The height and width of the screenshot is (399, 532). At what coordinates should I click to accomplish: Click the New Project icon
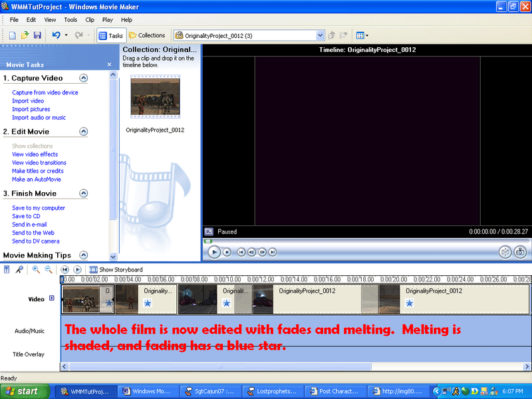(x=12, y=35)
